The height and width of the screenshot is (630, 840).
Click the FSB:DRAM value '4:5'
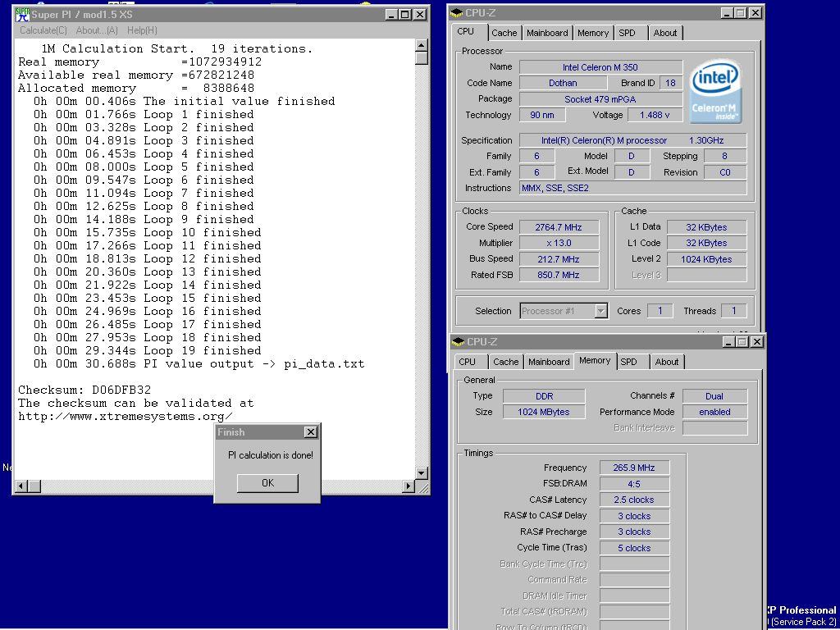pyautogui.click(x=634, y=484)
